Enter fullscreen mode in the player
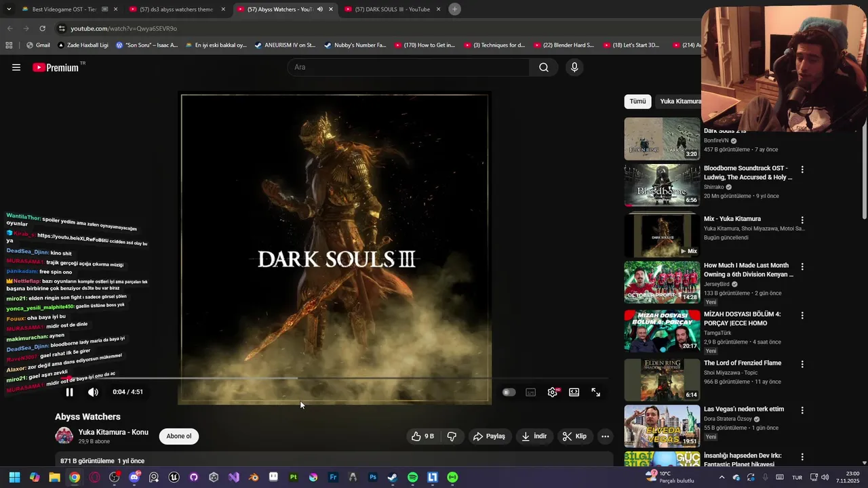Viewport: 868px width, 488px height. pos(595,392)
